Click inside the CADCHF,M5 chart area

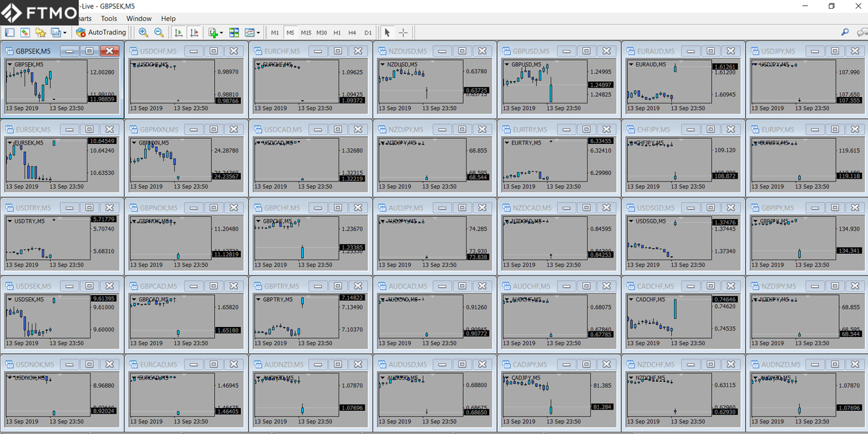(x=669, y=318)
